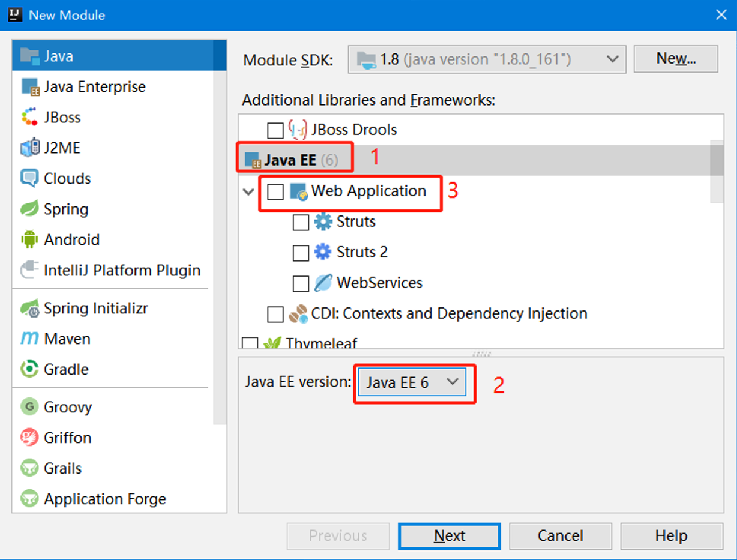Click the Next button
Image resolution: width=737 pixels, height=560 pixels.
(x=449, y=536)
